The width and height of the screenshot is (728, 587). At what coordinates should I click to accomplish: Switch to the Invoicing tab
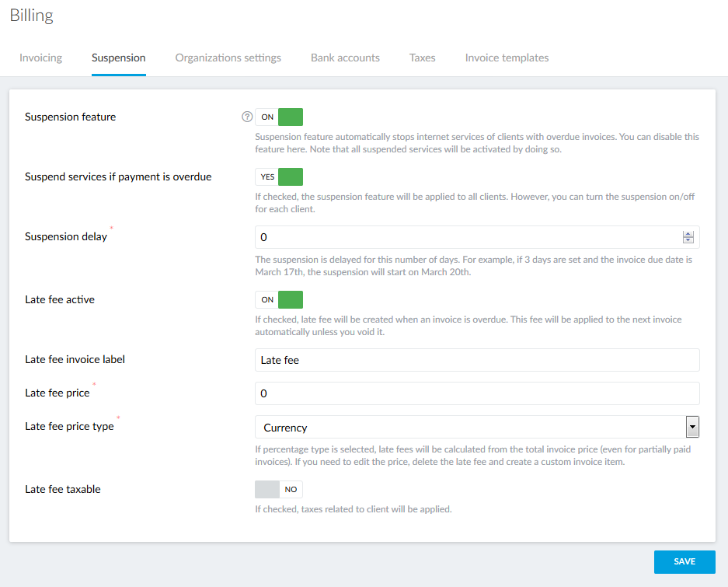pyautogui.click(x=40, y=58)
